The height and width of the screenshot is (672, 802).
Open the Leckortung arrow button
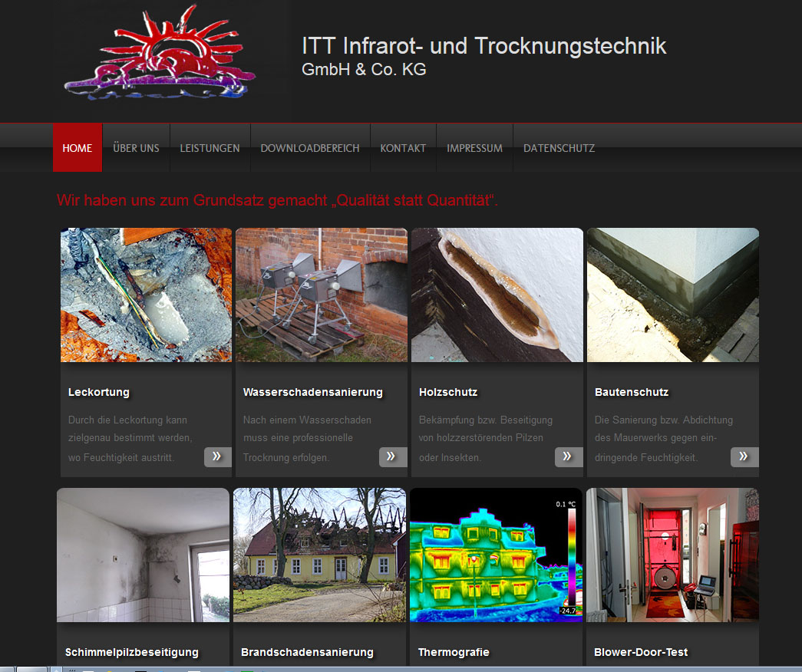pyautogui.click(x=218, y=456)
